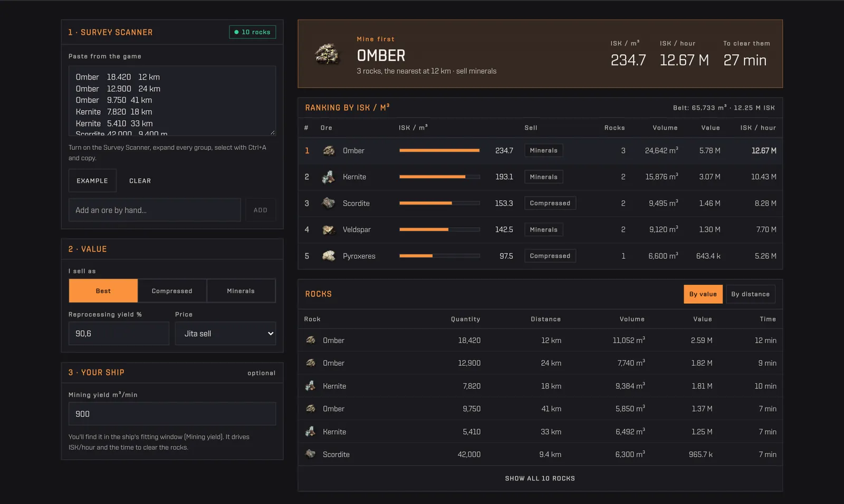Click the icon of the 7,820 Kernite rock
The image size is (844, 504).
(x=311, y=386)
